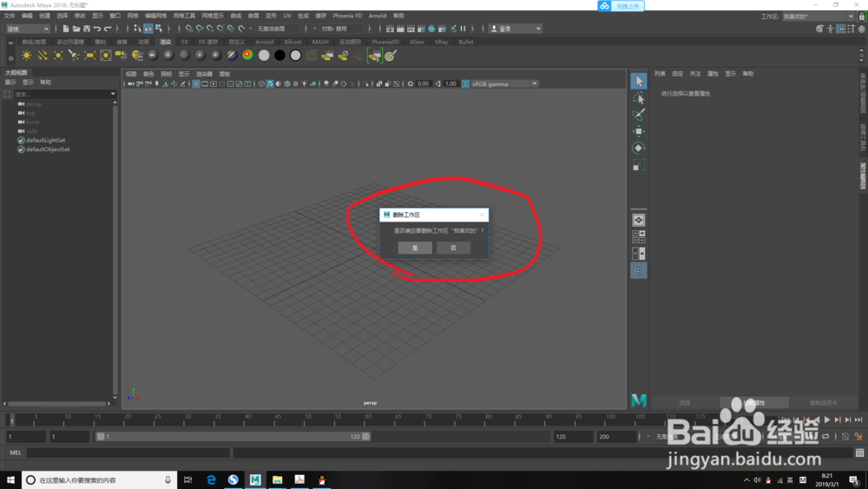
Task: Expand the Outliner search filter dropdown arrow
Action: [x=113, y=94]
